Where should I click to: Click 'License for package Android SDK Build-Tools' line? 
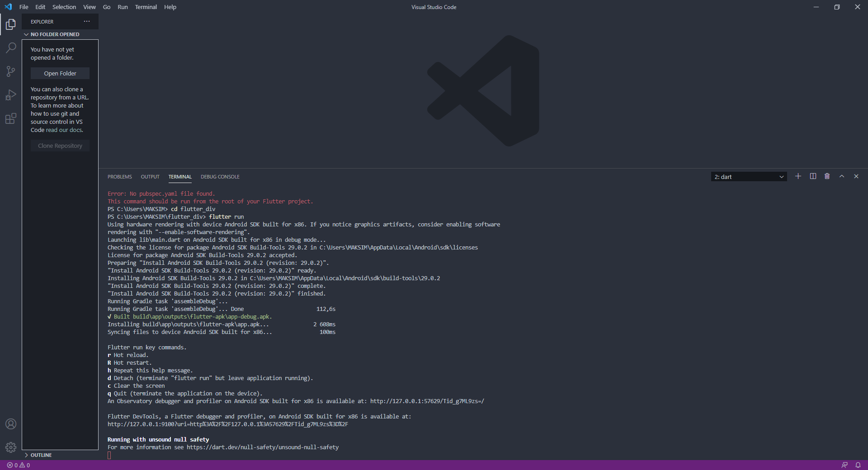point(203,255)
